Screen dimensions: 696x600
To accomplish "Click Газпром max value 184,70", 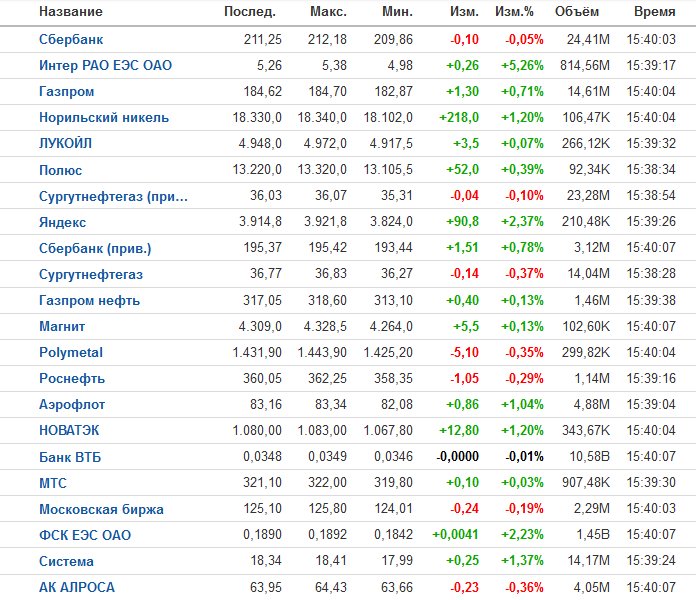I will click(328, 91).
